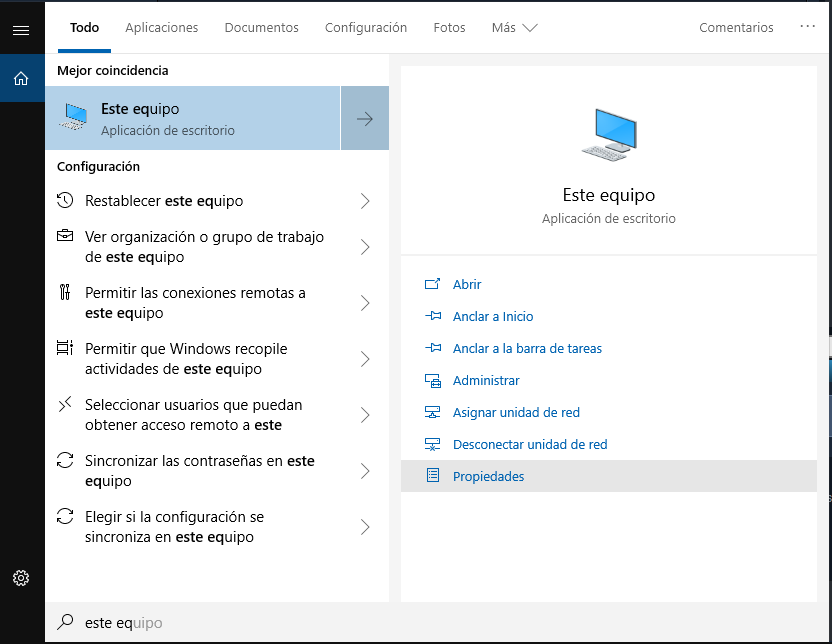Expand chevron for Permitir las conexiones remotas
Screen dimensions: 832x644
click(365, 303)
